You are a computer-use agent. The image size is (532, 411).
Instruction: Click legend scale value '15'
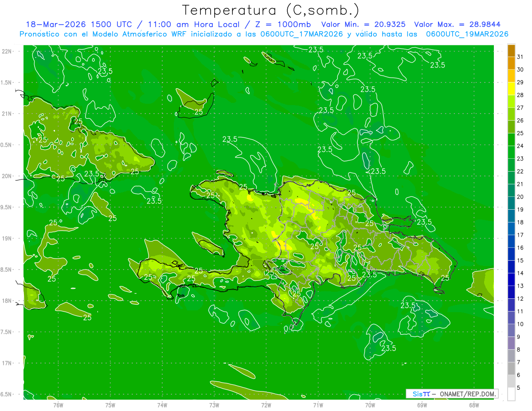(x=520, y=260)
